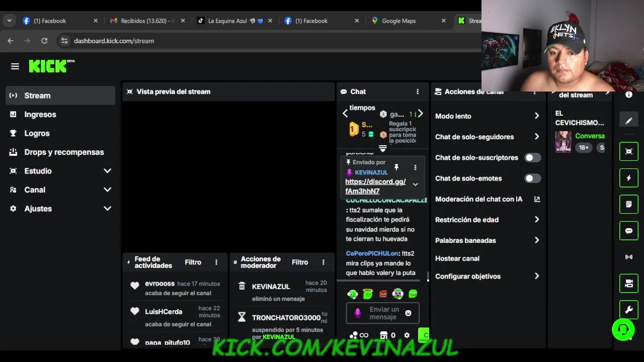Switch to the Google Maps browser tab
This screenshot has height=362, width=644.
(x=409, y=21)
